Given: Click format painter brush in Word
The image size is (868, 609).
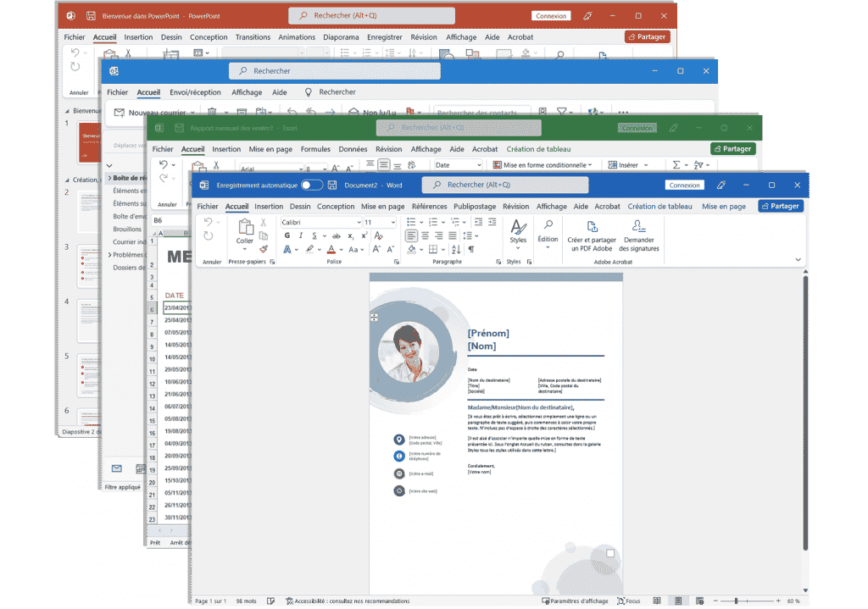Looking at the screenshot, I should click(264, 250).
